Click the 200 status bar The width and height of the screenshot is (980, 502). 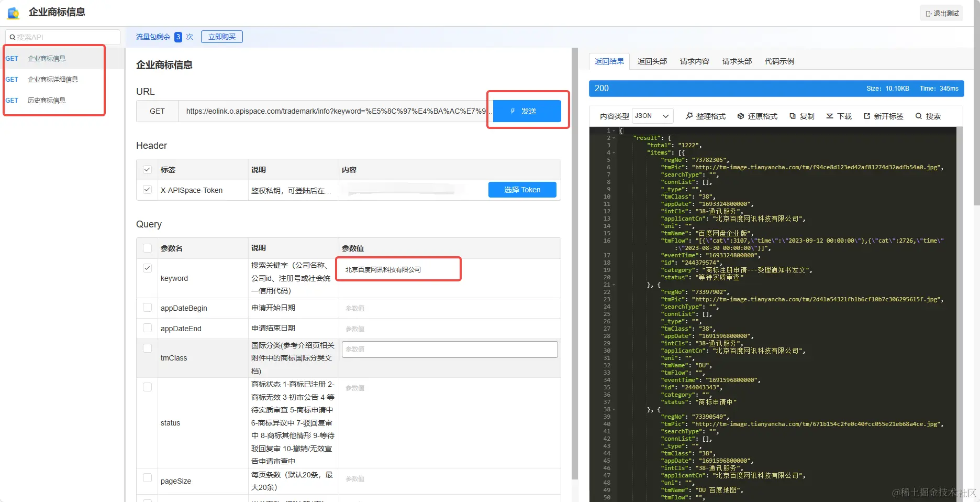coord(776,89)
